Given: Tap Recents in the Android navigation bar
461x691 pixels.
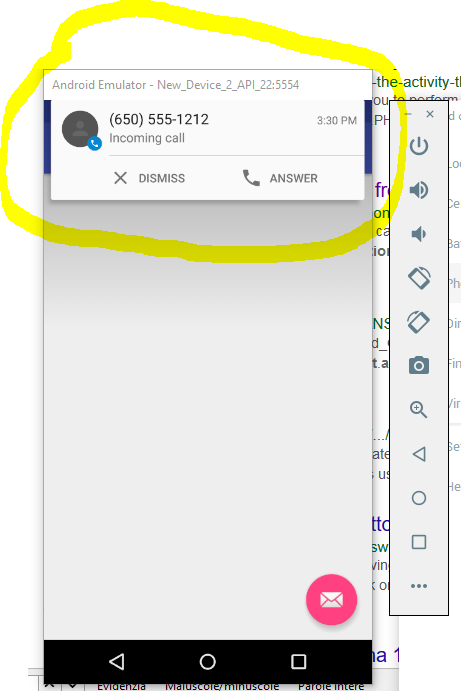Looking at the screenshot, I should tap(299, 661).
